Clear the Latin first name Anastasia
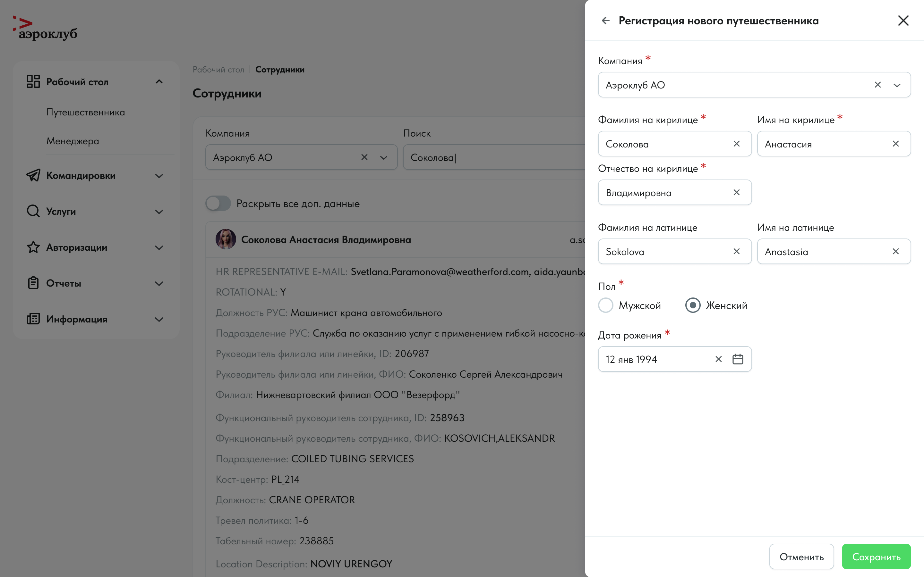The image size is (924, 577). (x=895, y=252)
